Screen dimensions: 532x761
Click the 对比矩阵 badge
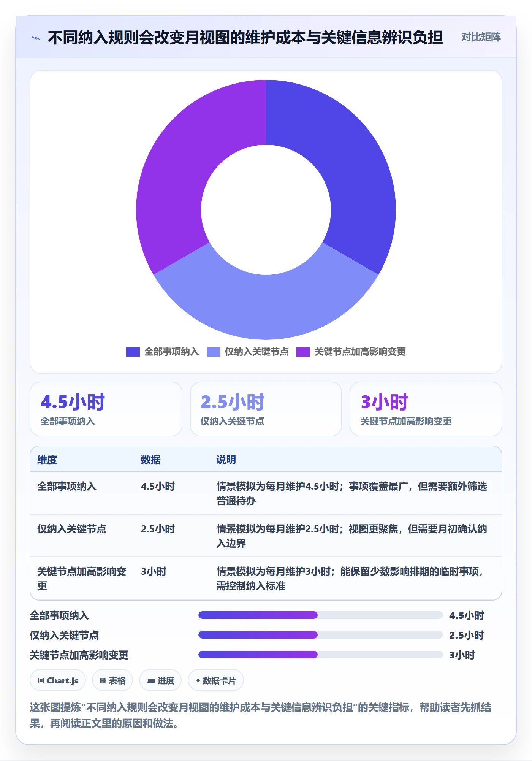[x=481, y=37]
